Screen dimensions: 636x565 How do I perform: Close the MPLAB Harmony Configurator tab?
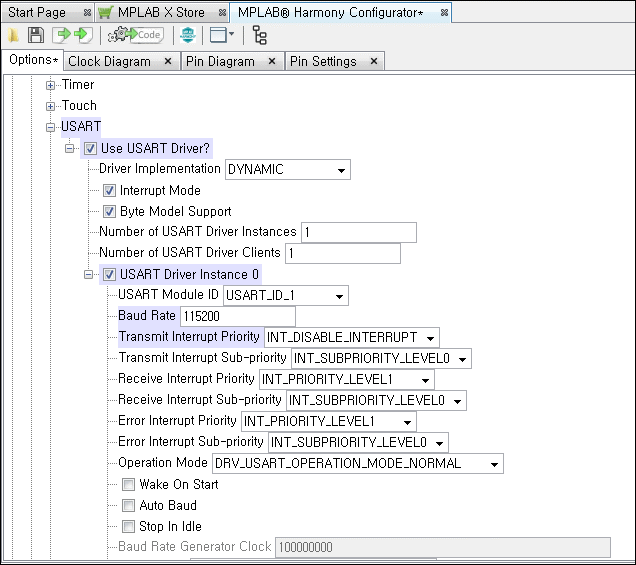coord(445,13)
